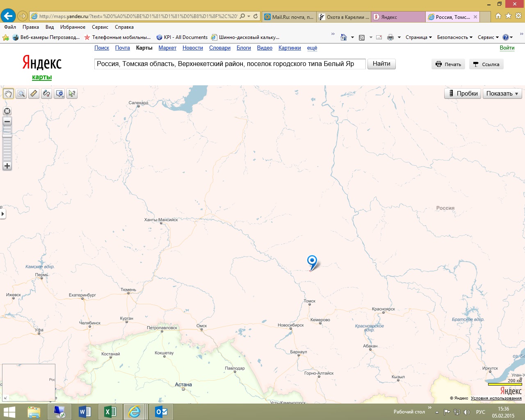Click the zoom level slider handle
Image resolution: width=525 pixels, height=420 pixels.
pyautogui.click(x=7, y=135)
